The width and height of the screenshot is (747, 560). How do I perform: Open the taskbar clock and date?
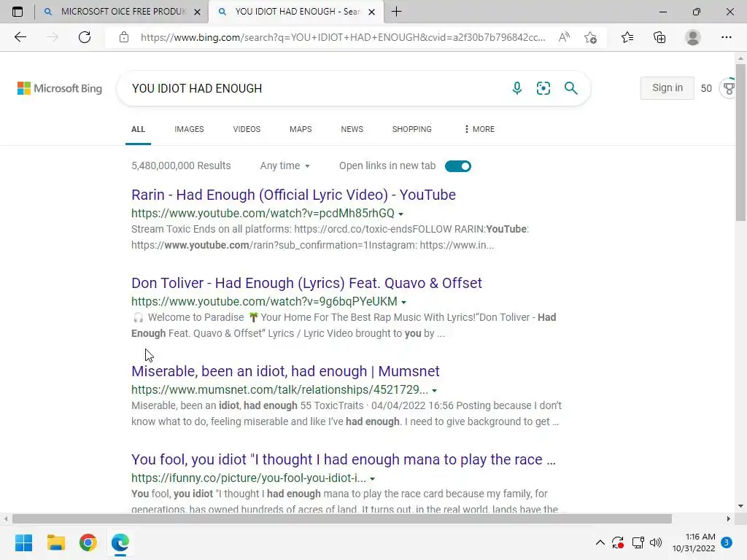click(x=694, y=542)
